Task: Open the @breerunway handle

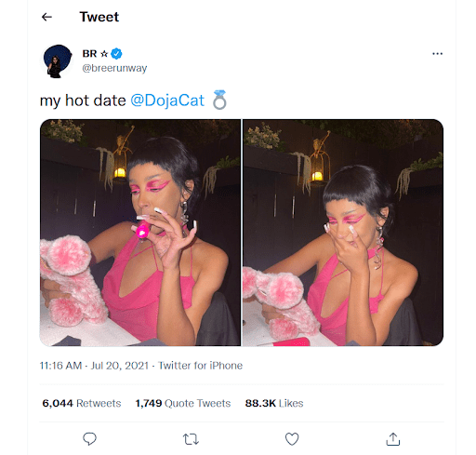Action: click(x=114, y=68)
